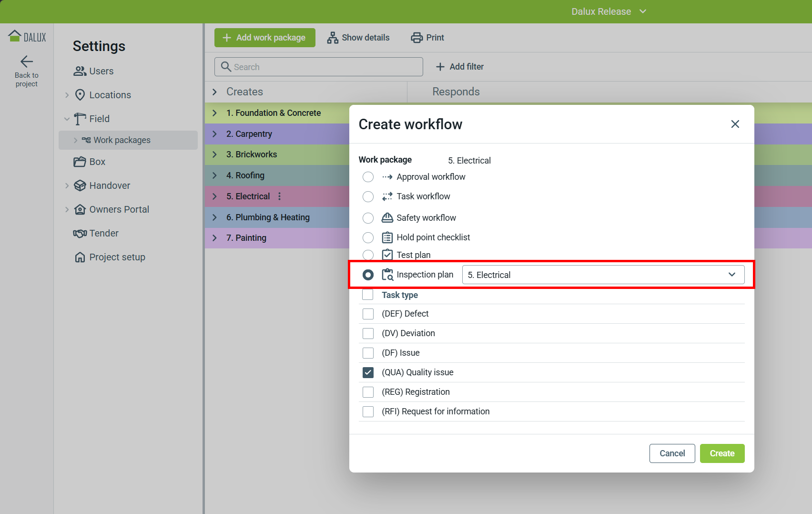Expand the 1. Foundation & Concrete row
Screen dimensions: 812x514
[x=214, y=113]
